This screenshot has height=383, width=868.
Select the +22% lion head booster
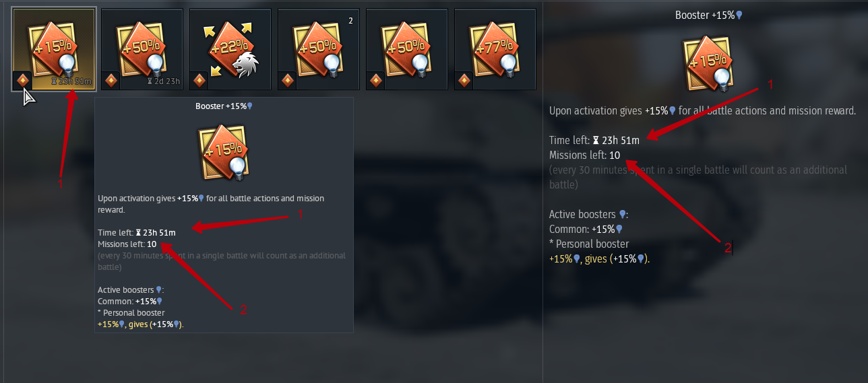coord(230,48)
